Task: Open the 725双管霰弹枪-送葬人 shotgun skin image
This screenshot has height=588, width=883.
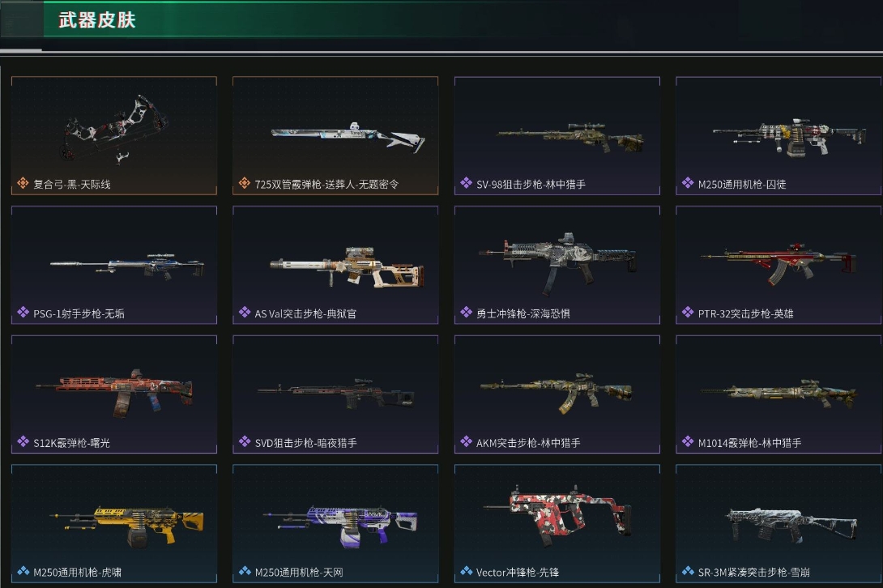Action: tap(348, 138)
